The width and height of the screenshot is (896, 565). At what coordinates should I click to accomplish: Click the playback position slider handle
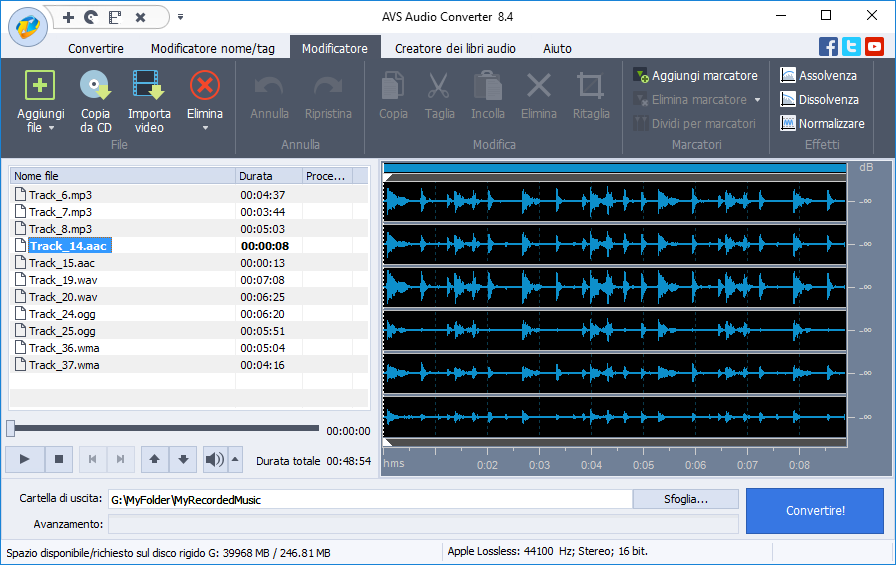pos(10,428)
